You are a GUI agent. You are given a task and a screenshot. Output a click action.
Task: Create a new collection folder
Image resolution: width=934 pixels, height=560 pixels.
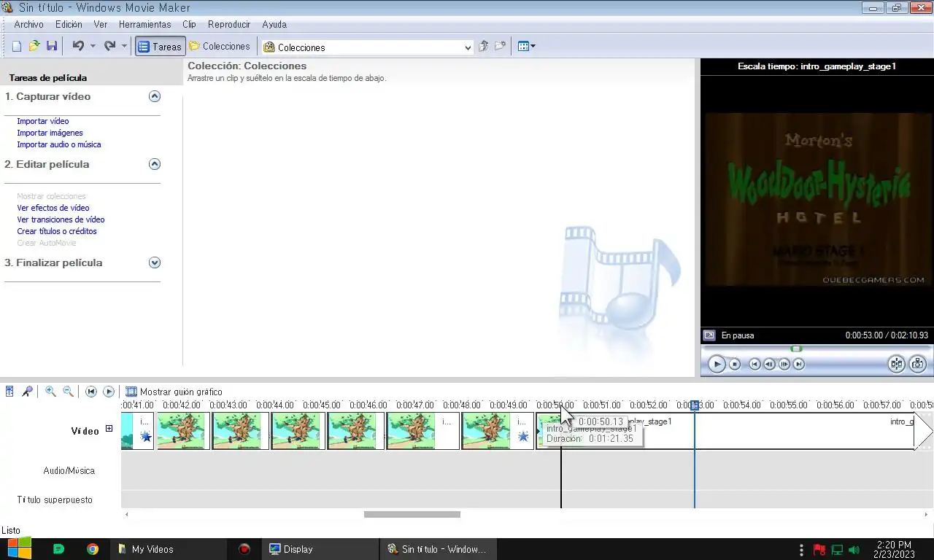tap(500, 46)
